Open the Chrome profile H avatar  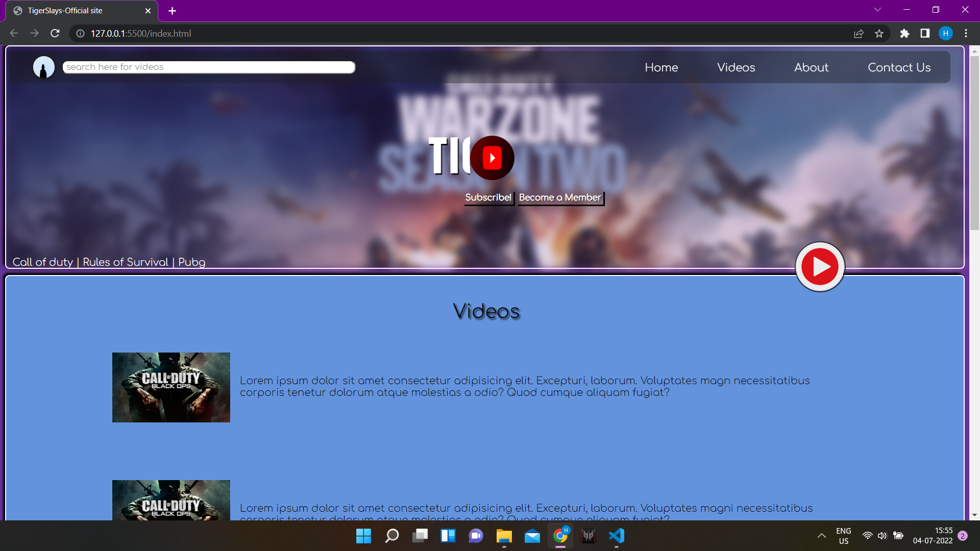(945, 33)
